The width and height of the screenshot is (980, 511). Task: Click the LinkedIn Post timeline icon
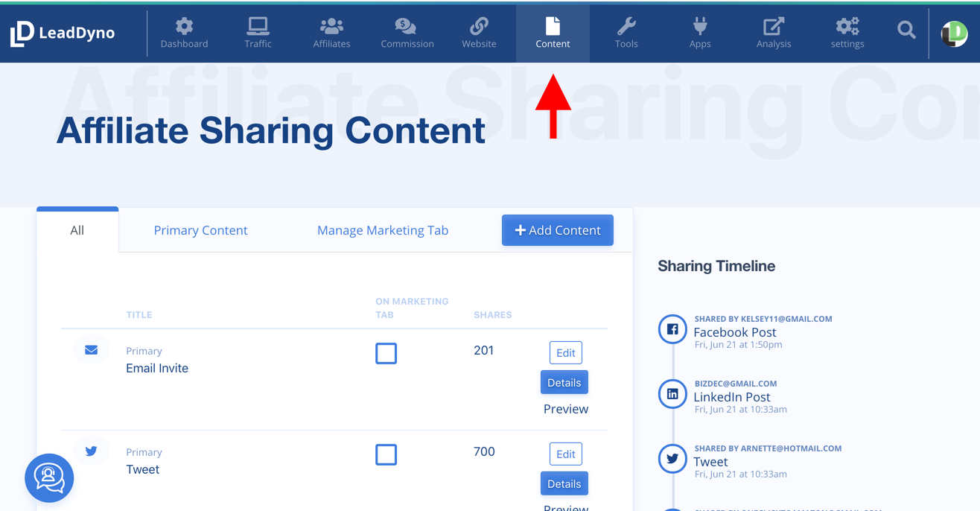(x=672, y=394)
